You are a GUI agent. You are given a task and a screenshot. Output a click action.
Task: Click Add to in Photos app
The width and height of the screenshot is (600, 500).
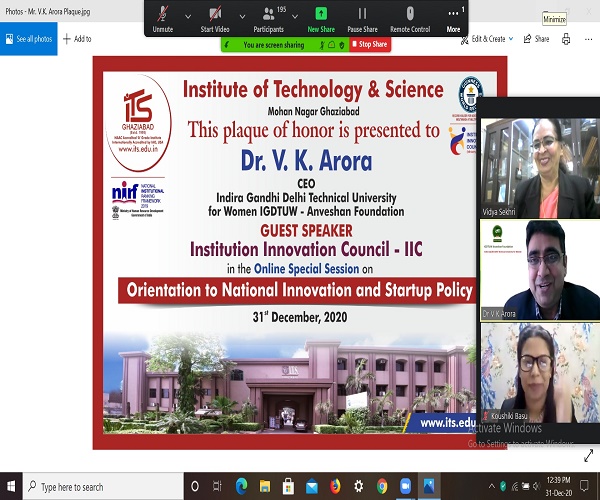[77, 39]
